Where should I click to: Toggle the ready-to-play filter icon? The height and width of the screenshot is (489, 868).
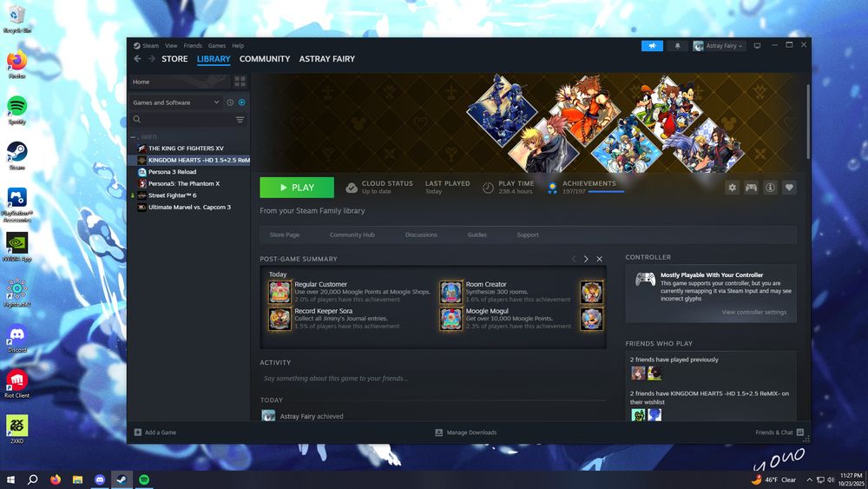(x=242, y=102)
